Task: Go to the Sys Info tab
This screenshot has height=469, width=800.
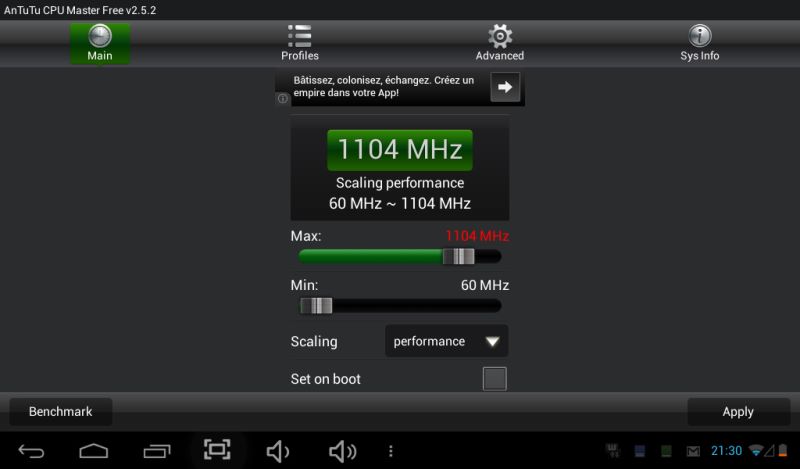Action: tap(699, 43)
